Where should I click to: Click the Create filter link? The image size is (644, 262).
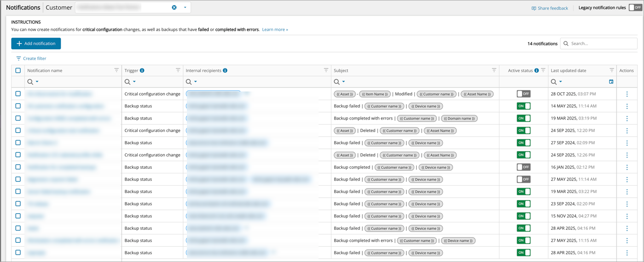coord(31,58)
